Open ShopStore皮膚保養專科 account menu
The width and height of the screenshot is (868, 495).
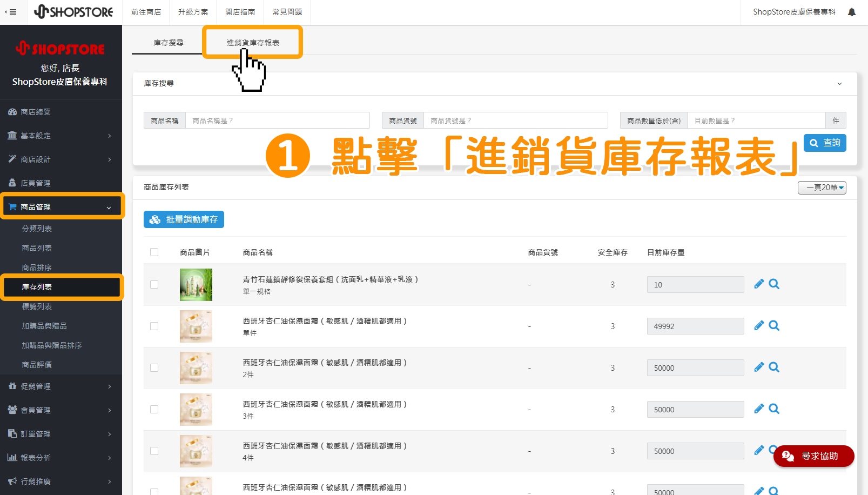click(x=794, y=12)
